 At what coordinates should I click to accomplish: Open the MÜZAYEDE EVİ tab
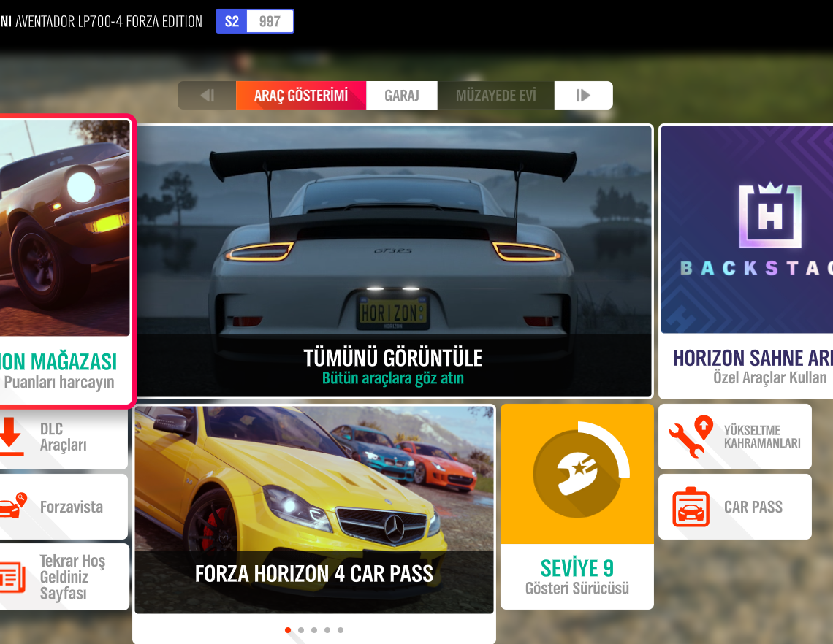point(495,96)
